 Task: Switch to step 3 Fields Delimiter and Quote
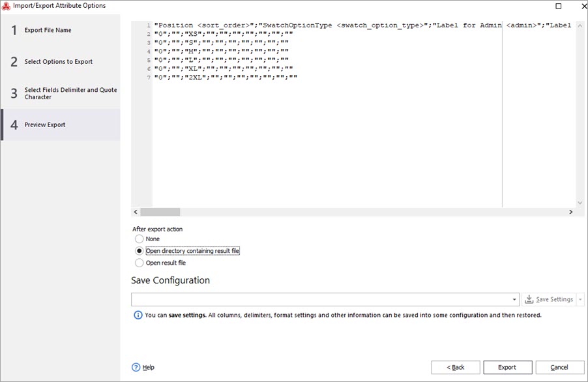pos(61,93)
